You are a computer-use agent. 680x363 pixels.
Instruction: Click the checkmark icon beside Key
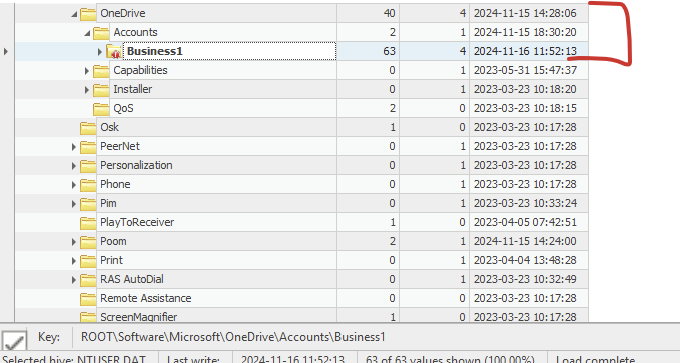(14, 340)
